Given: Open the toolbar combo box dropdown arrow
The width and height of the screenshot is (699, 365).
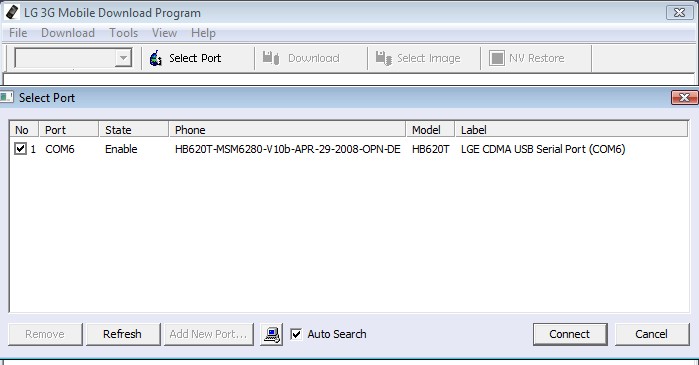Looking at the screenshot, I should tap(123, 58).
